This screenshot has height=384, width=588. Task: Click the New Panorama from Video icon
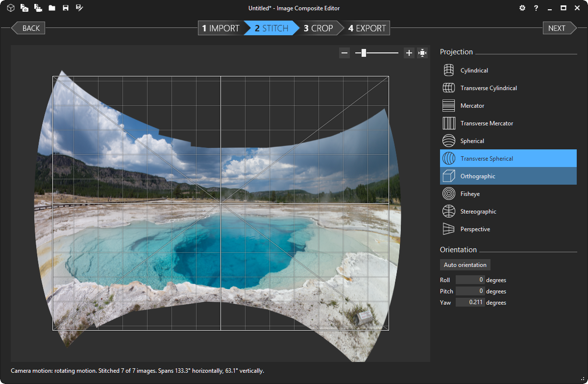(x=38, y=8)
